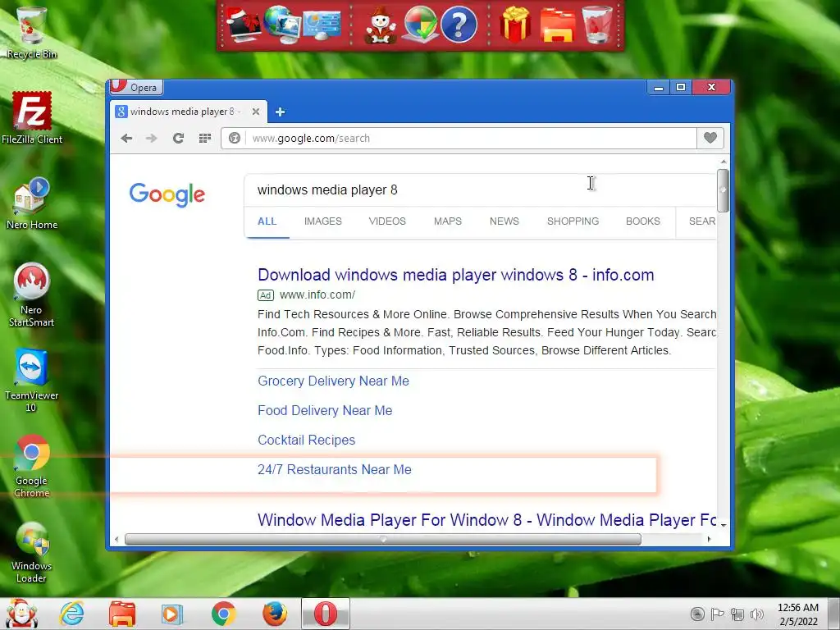Click vertical scrollbar thumb in Opera

click(723, 190)
